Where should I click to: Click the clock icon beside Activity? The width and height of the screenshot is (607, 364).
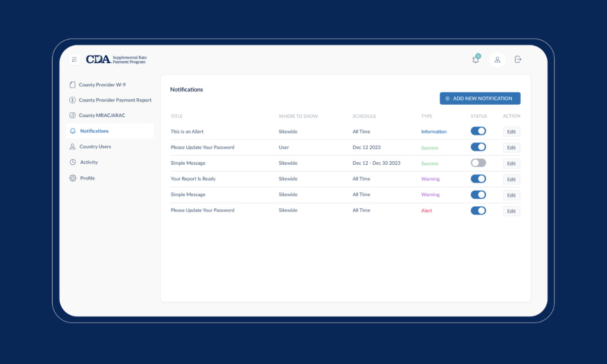click(71, 162)
